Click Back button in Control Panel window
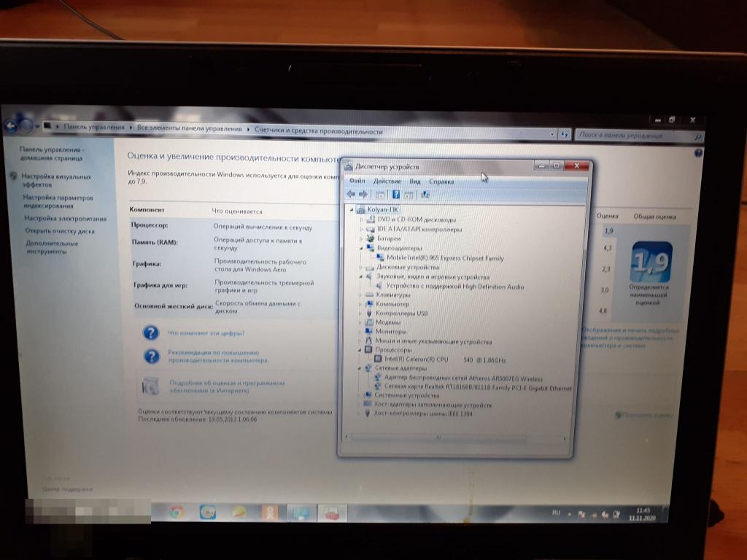This screenshot has height=560, width=747. tap(11, 125)
